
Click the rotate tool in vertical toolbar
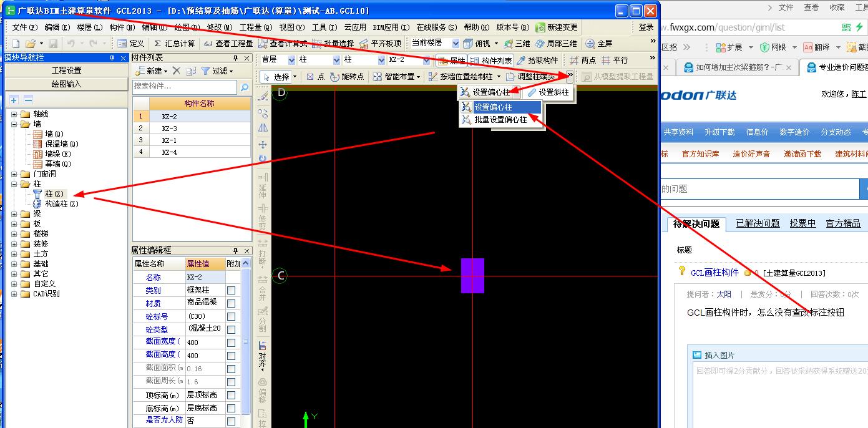click(263, 159)
